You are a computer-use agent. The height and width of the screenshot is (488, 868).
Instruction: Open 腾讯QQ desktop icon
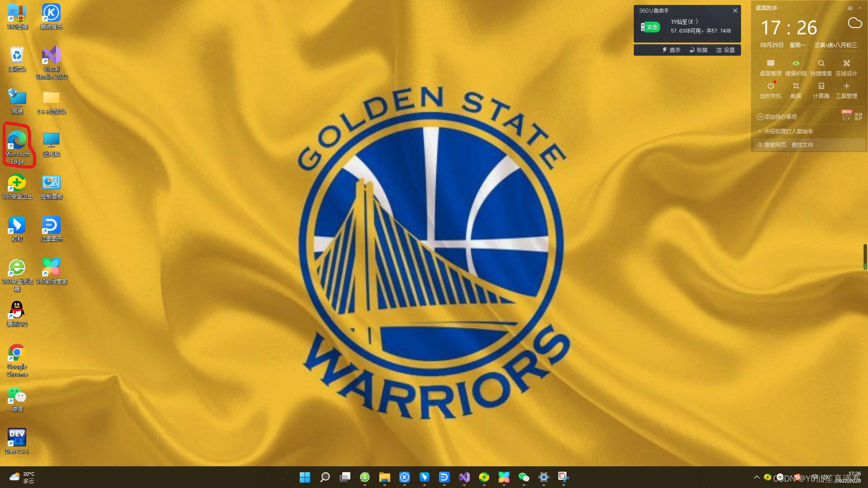17,310
